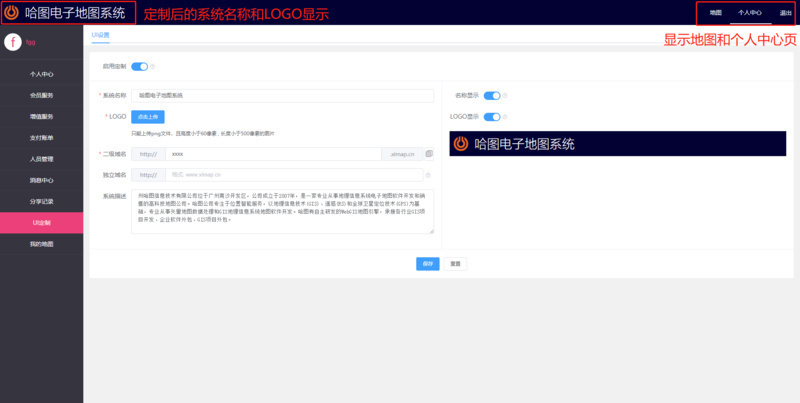Click the .ximap.cn domain suffix label
800x403 pixels.
[402, 154]
